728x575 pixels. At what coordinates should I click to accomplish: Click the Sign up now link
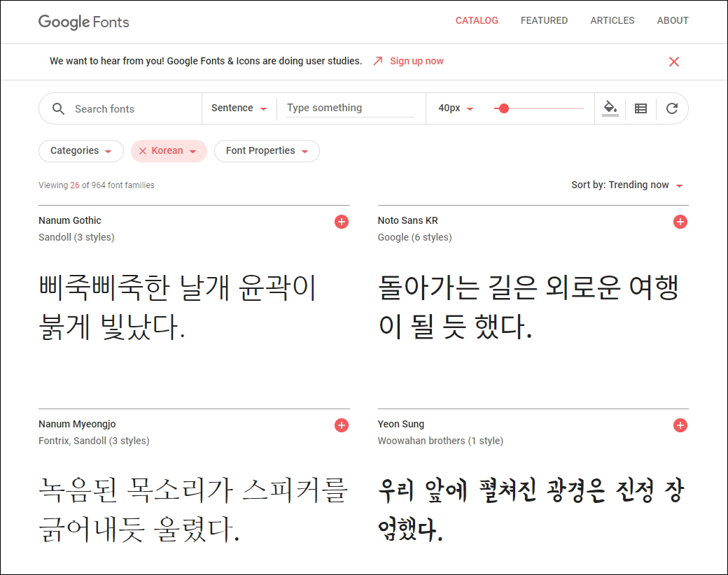coord(416,61)
